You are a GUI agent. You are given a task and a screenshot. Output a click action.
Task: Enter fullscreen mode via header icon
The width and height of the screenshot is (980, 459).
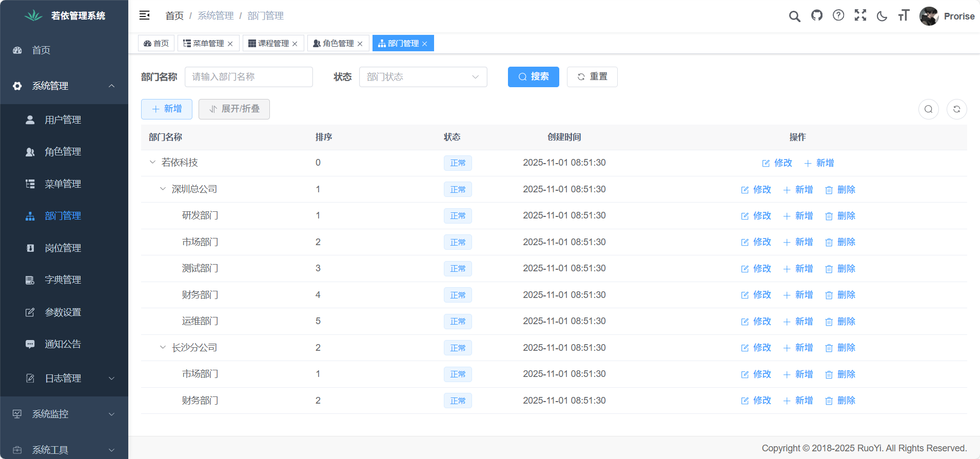tap(860, 16)
